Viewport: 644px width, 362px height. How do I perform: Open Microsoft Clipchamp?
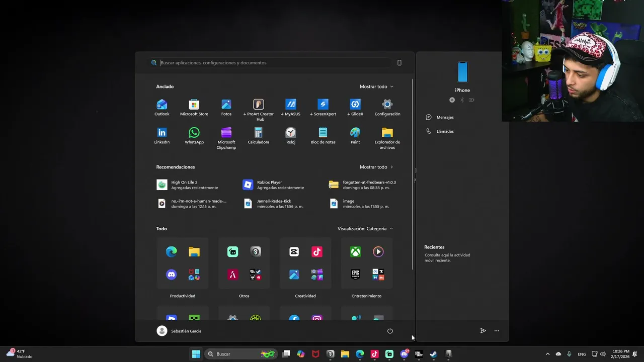pos(226,138)
